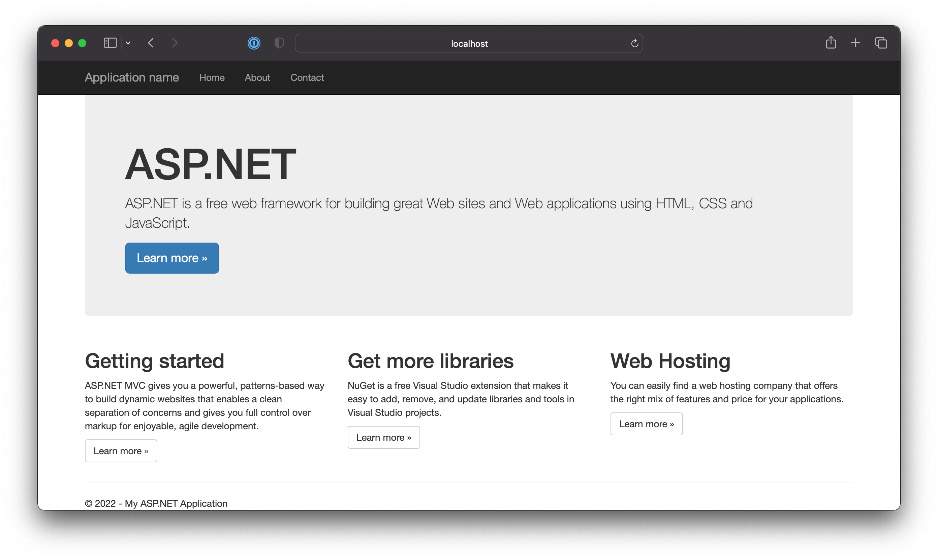Open the 1Password extension icon
Viewport: 938px width, 560px height.
click(254, 43)
